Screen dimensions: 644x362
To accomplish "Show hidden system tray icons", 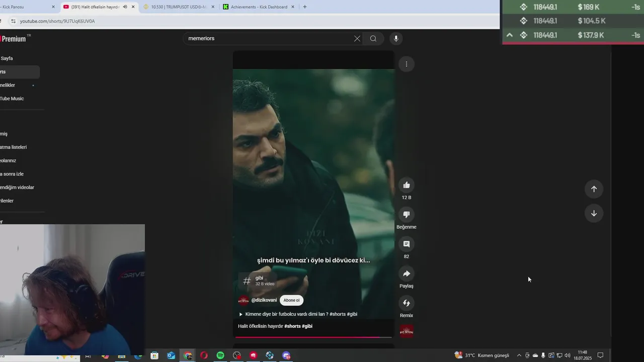I will [x=519, y=355].
